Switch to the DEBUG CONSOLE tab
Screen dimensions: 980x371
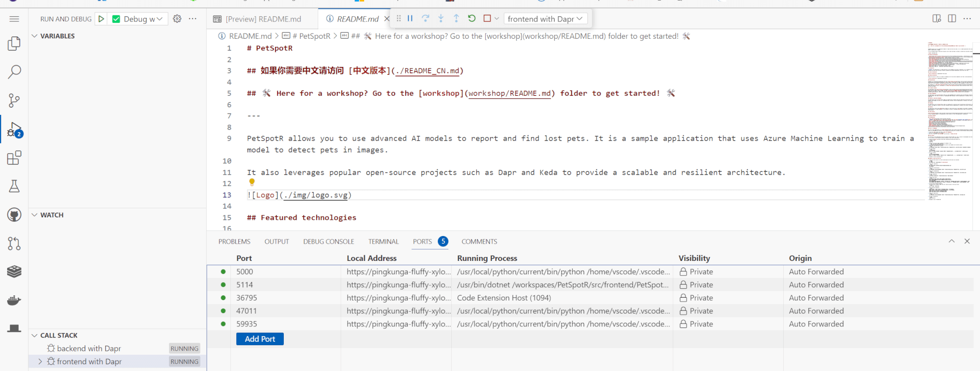pyautogui.click(x=328, y=242)
